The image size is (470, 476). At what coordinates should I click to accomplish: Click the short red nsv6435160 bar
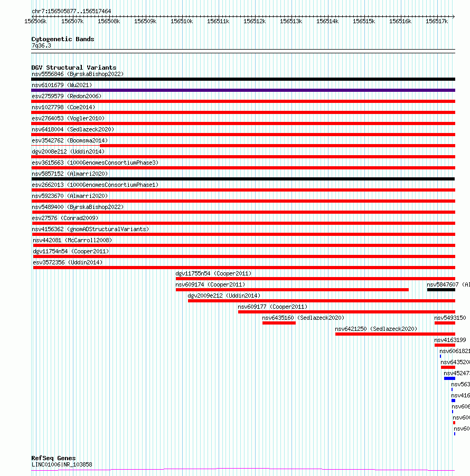279,323
